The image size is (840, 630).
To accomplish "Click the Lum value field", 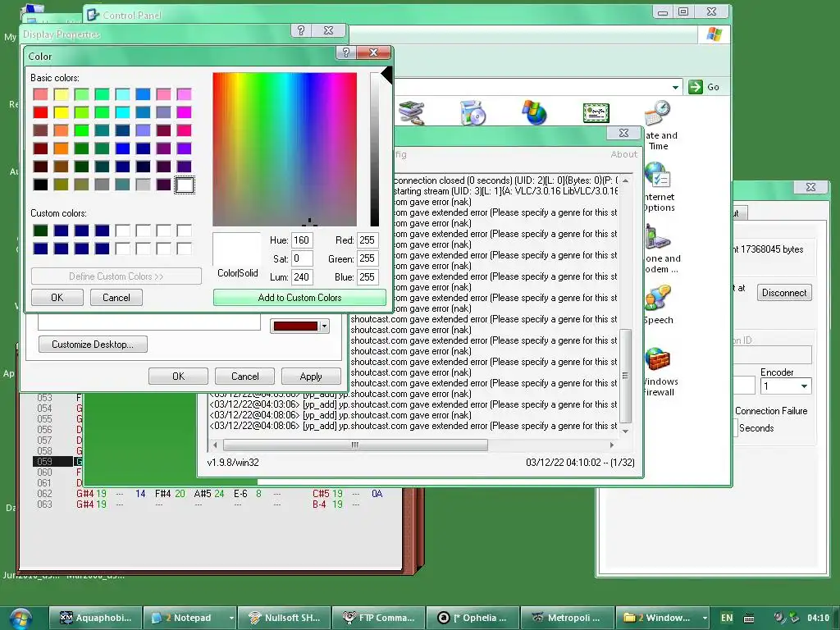I will click(302, 277).
